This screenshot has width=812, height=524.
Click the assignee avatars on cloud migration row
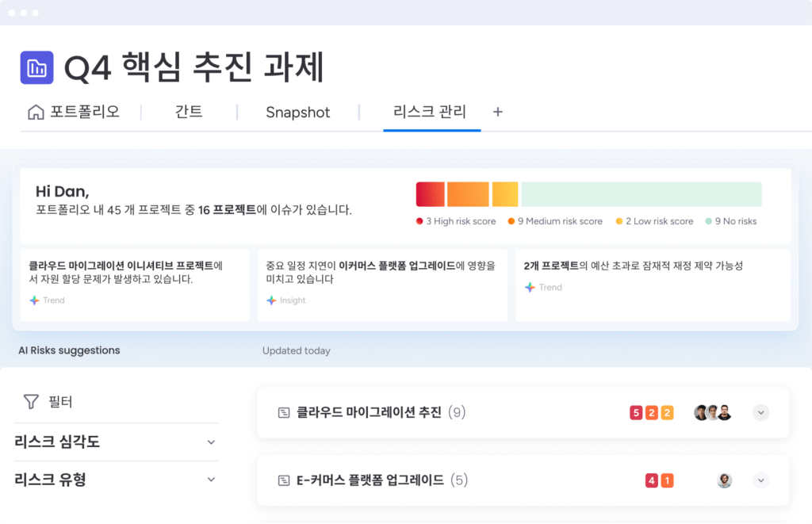pos(712,412)
